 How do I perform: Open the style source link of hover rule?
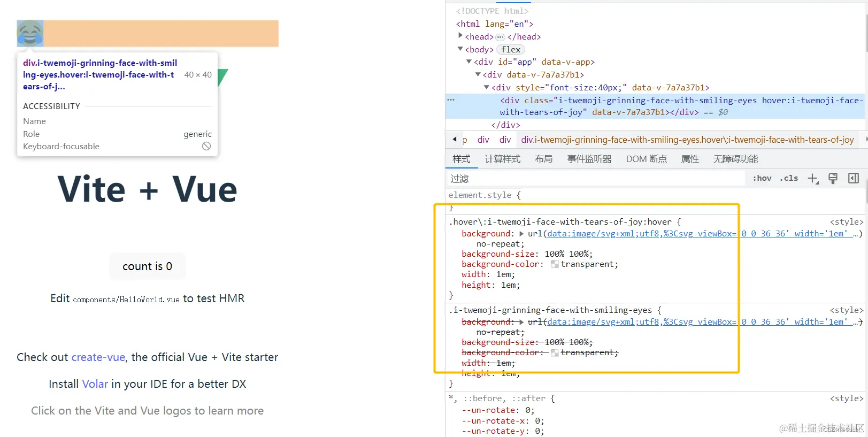(846, 222)
